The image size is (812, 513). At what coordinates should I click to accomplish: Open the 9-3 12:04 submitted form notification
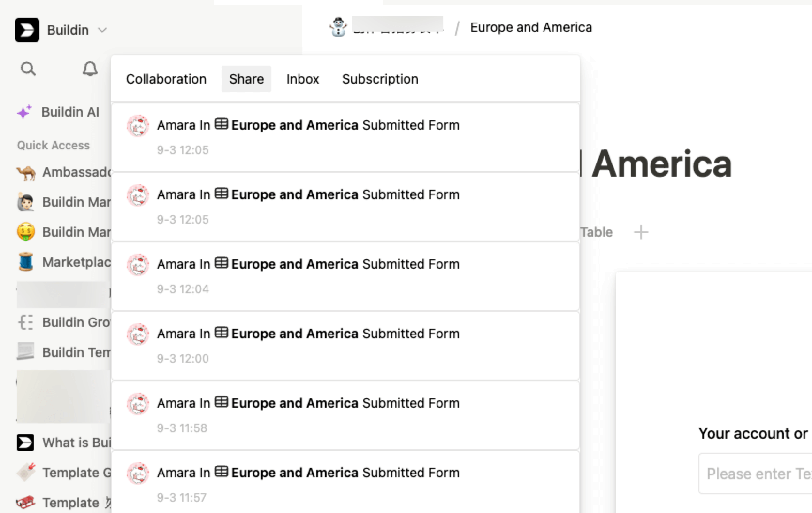[x=345, y=276]
